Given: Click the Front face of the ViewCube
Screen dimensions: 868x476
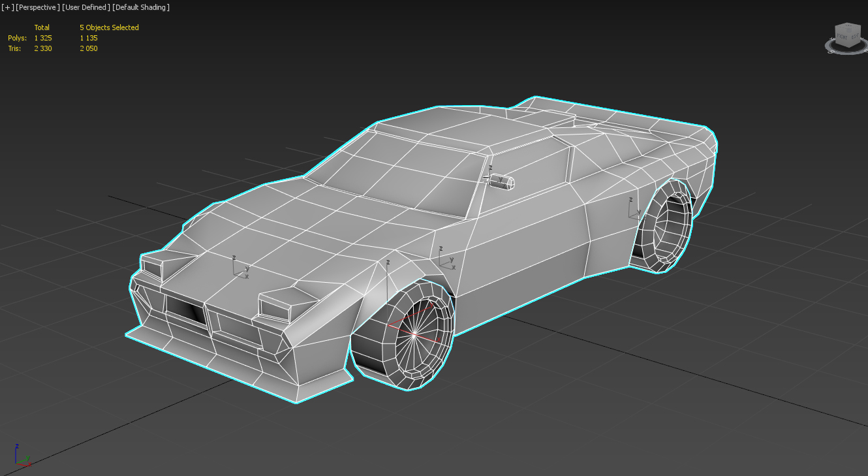Looking at the screenshot, I should (x=843, y=38).
